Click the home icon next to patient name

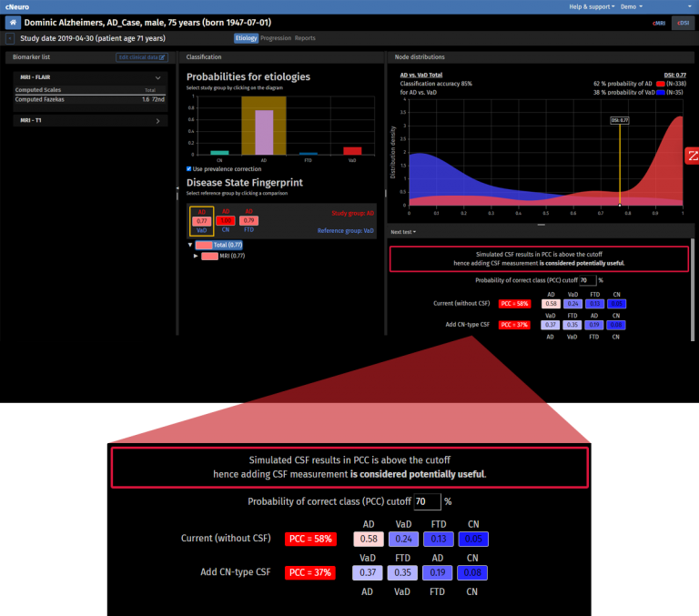12,22
